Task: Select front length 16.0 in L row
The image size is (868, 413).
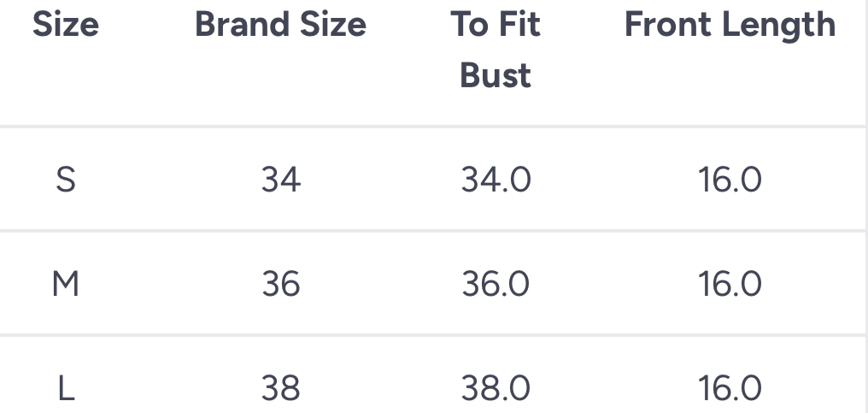Action: 730,388
